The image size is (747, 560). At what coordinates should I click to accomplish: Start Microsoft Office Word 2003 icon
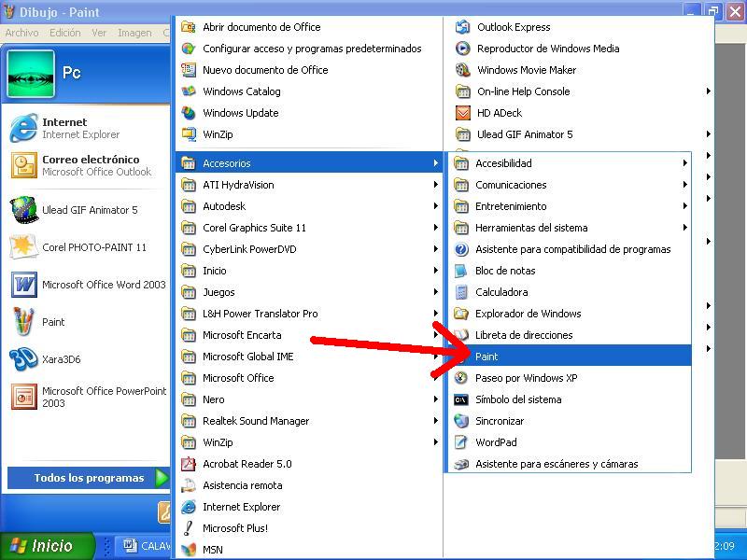pyautogui.click(x=23, y=285)
